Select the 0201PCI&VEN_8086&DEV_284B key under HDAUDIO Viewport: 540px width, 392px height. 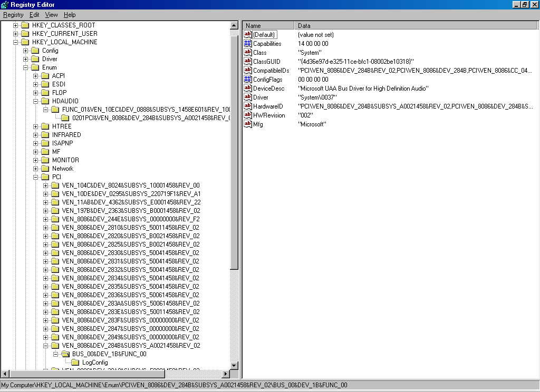[151, 118]
